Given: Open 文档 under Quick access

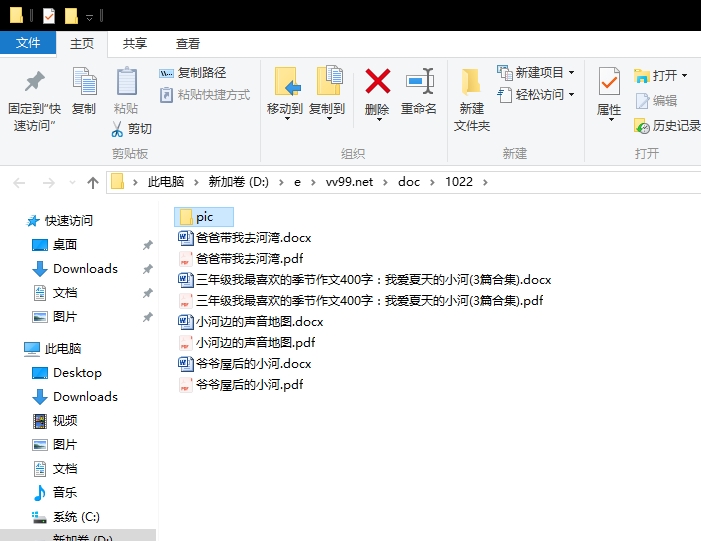Looking at the screenshot, I should (65, 293).
